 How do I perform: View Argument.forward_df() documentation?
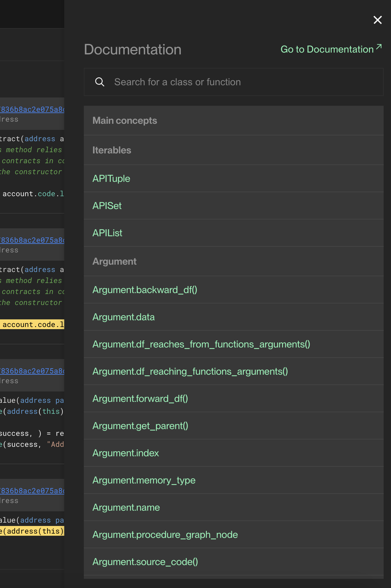tap(140, 399)
